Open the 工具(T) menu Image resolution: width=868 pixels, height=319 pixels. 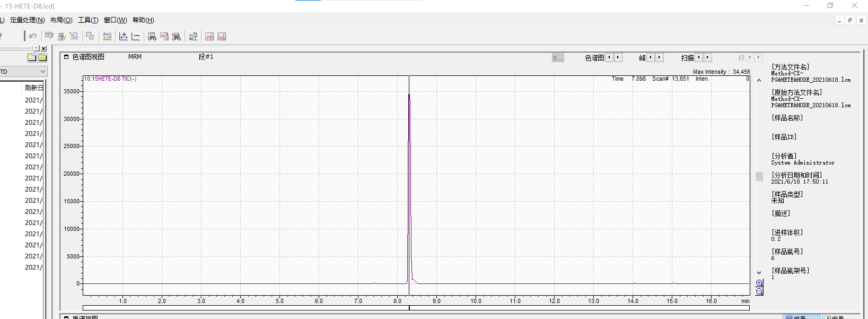coord(88,20)
